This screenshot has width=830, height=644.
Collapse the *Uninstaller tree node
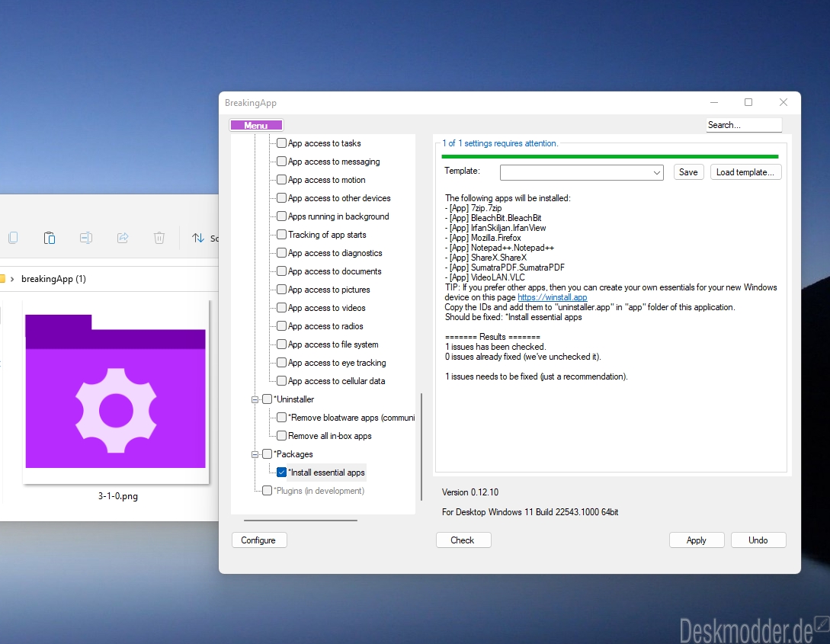[x=255, y=399]
